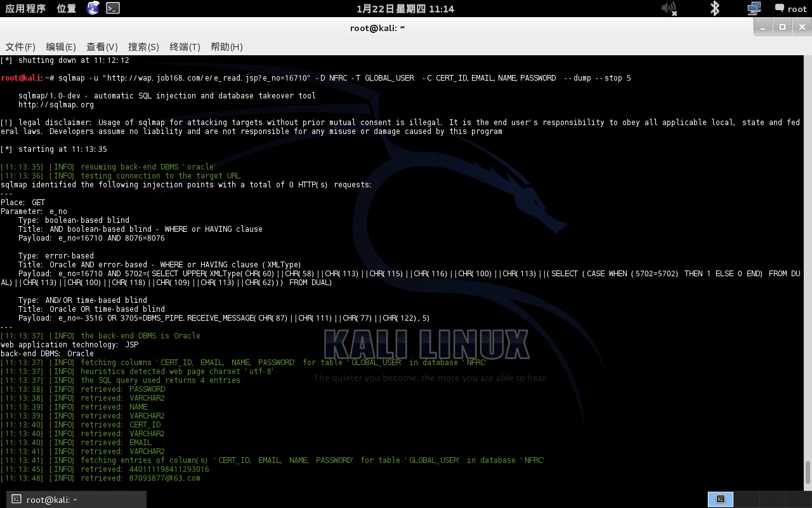The height and width of the screenshot is (508, 812).
Task: Click the 'Parameter: e_no' line
Action: pos(34,211)
